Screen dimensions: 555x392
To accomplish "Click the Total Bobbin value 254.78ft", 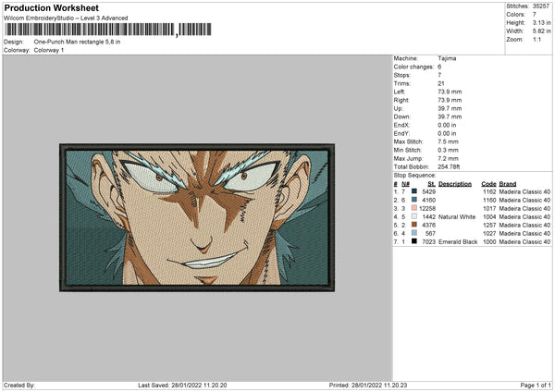I will tap(450, 167).
